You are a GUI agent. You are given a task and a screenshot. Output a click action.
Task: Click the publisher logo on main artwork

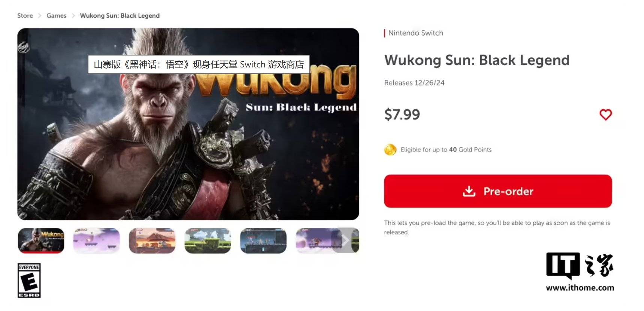click(x=24, y=47)
